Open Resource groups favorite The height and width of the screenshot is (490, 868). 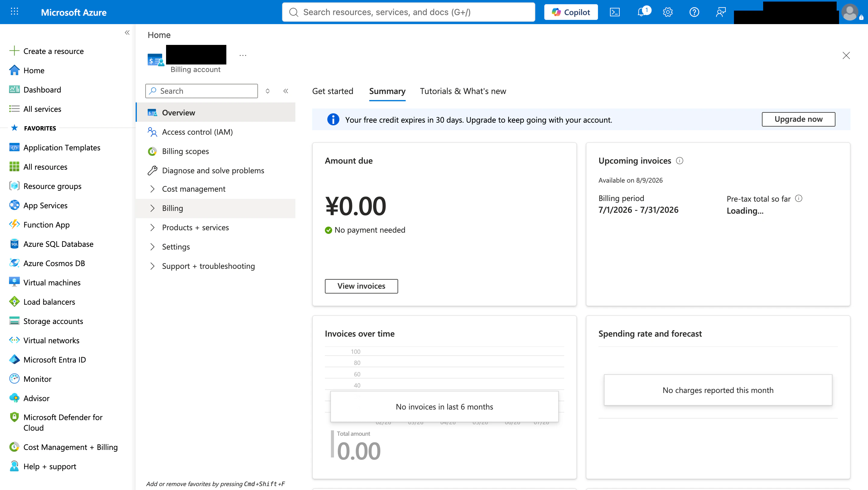tap(52, 186)
